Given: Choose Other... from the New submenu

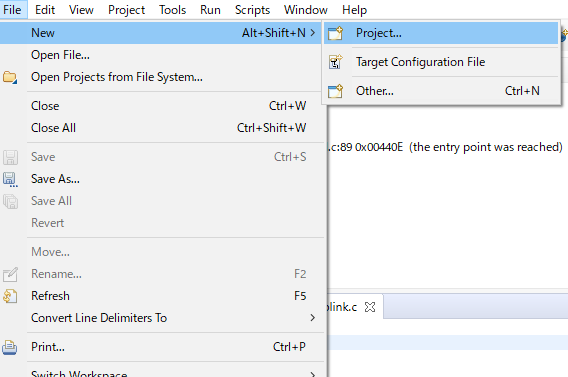Looking at the screenshot, I should (x=441, y=91).
